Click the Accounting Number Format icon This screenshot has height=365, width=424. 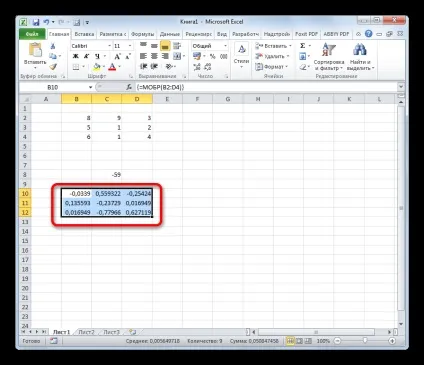point(197,56)
